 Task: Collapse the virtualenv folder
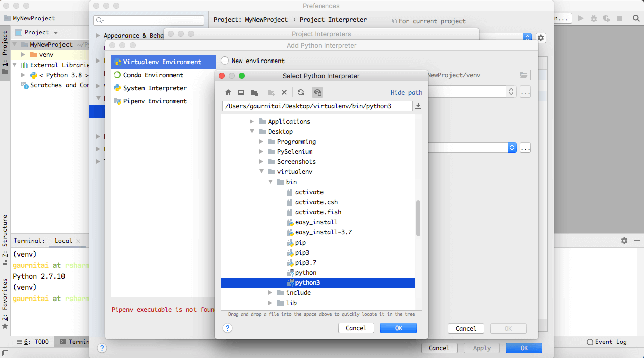[x=261, y=172]
